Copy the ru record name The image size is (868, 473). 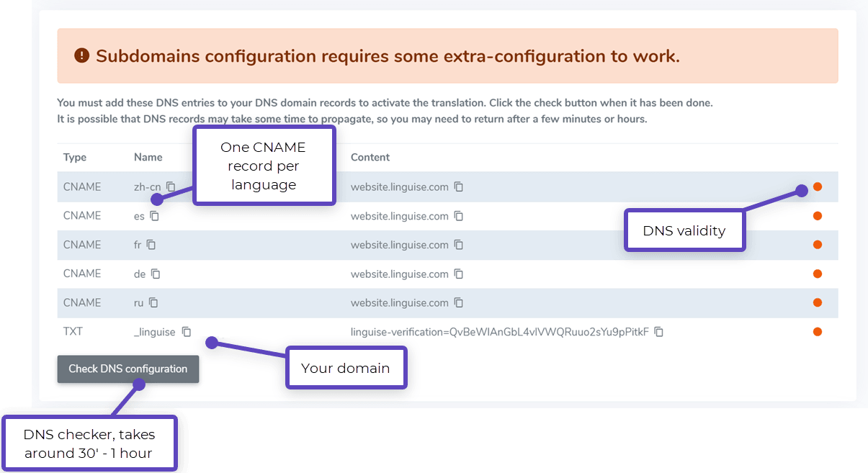[x=153, y=303]
